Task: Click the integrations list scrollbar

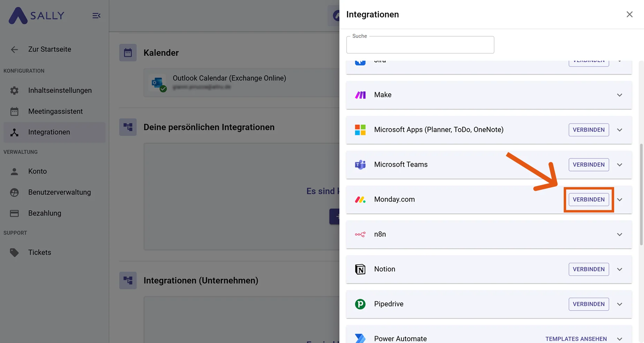Action: tap(641, 194)
